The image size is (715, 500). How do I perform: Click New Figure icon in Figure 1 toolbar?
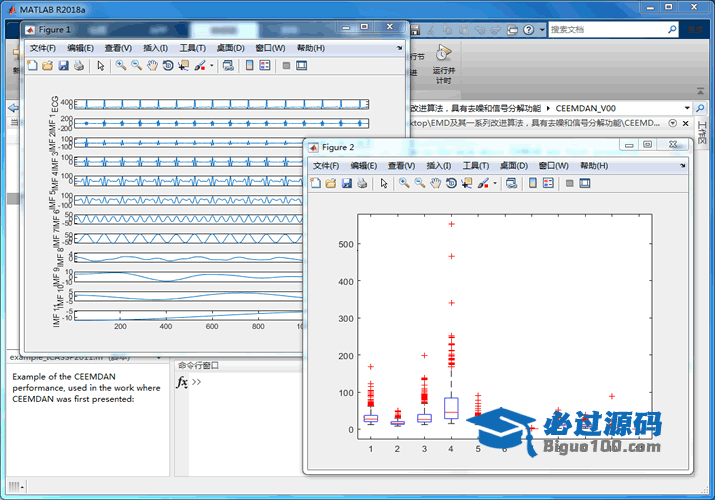(32, 66)
